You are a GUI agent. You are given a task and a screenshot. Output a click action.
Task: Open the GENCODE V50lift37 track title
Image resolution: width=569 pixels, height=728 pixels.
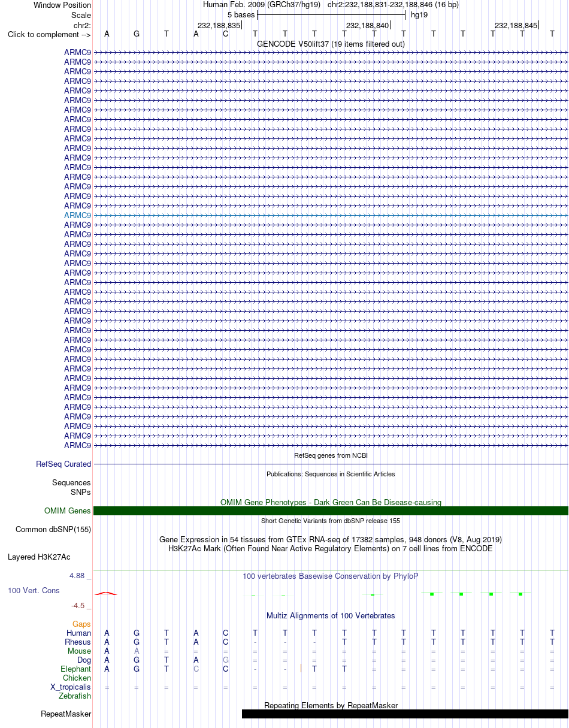(x=331, y=44)
